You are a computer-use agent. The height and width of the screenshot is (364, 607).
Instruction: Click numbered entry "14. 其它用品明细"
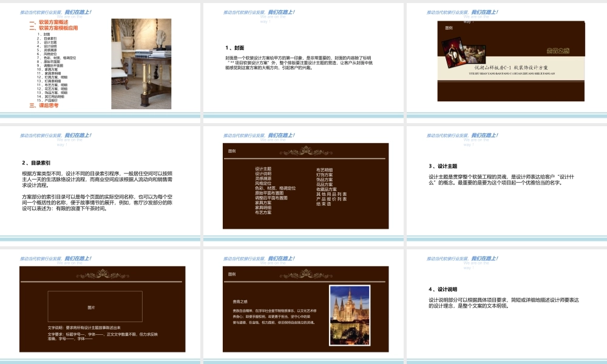tap(51, 96)
